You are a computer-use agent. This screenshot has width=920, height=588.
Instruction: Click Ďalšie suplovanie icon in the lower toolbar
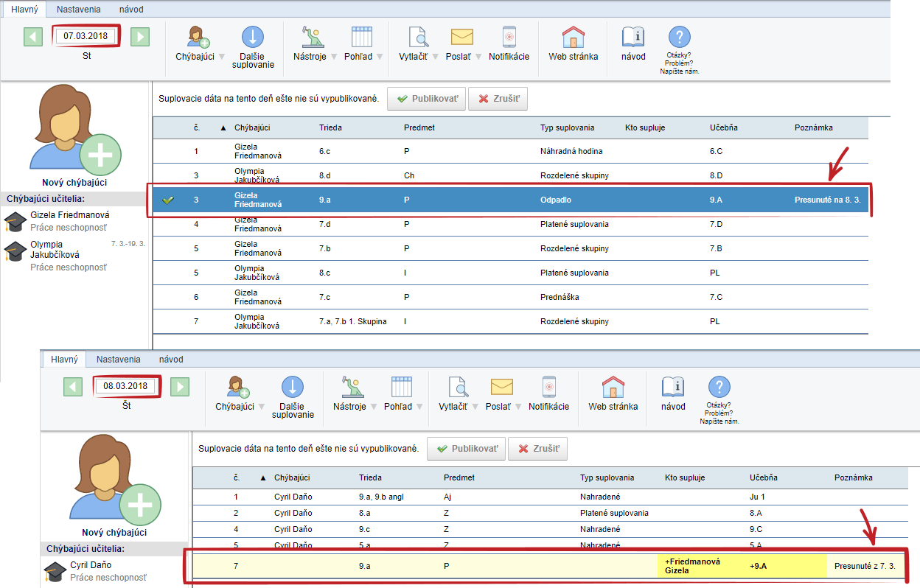click(x=293, y=388)
